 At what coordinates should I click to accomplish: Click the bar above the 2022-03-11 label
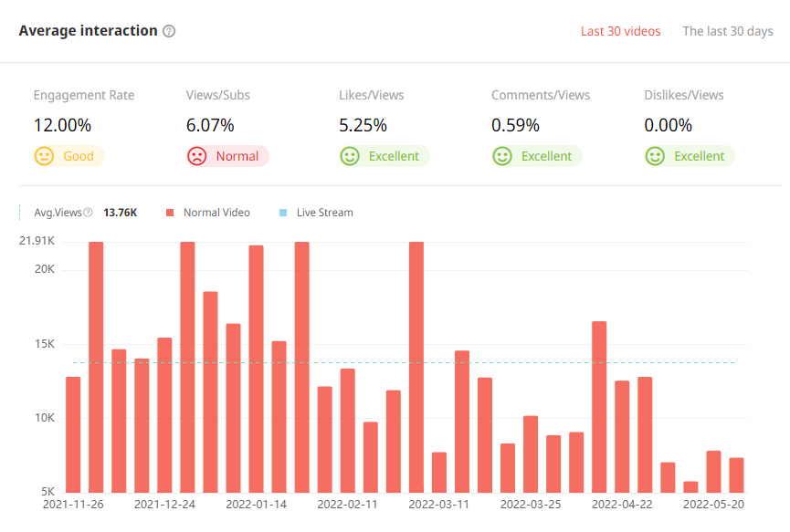point(439,472)
